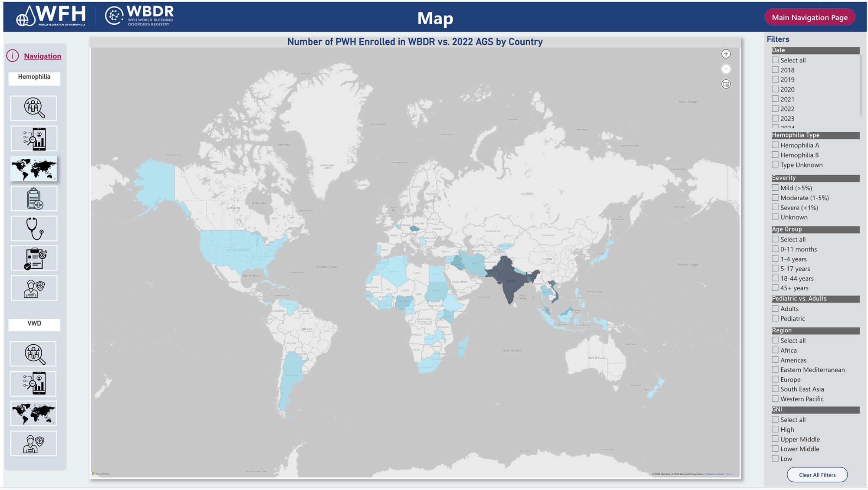Tick the Severe (<1%) severity checkbox
Image resolution: width=868 pixels, height=490 pixels.
775,207
